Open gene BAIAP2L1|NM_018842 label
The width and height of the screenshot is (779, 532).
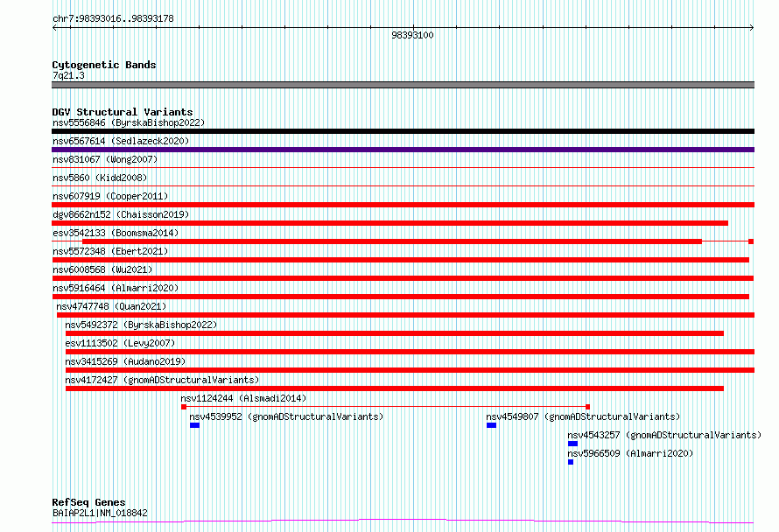[100, 513]
